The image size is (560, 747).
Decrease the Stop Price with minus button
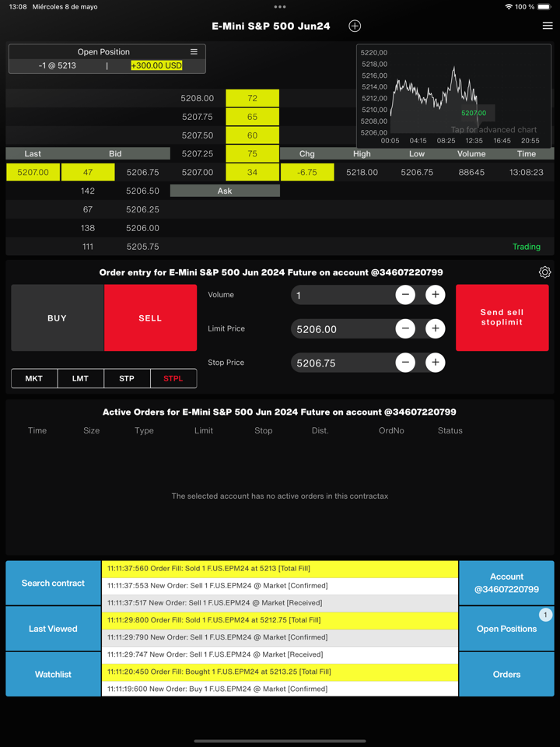point(405,363)
